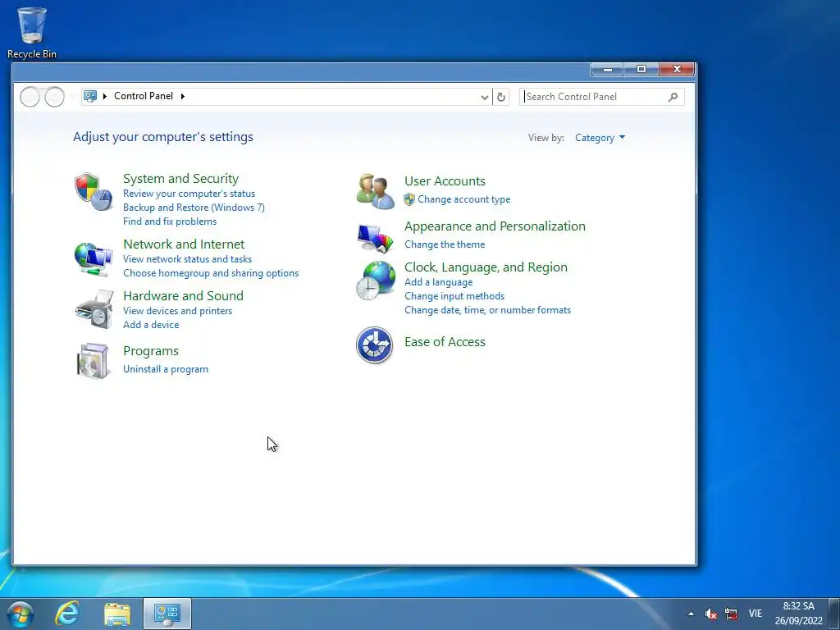Viewport: 840px width, 630px height.
Task: Click the Control Panel icon in address bar
Action: (x=90, y=96)
